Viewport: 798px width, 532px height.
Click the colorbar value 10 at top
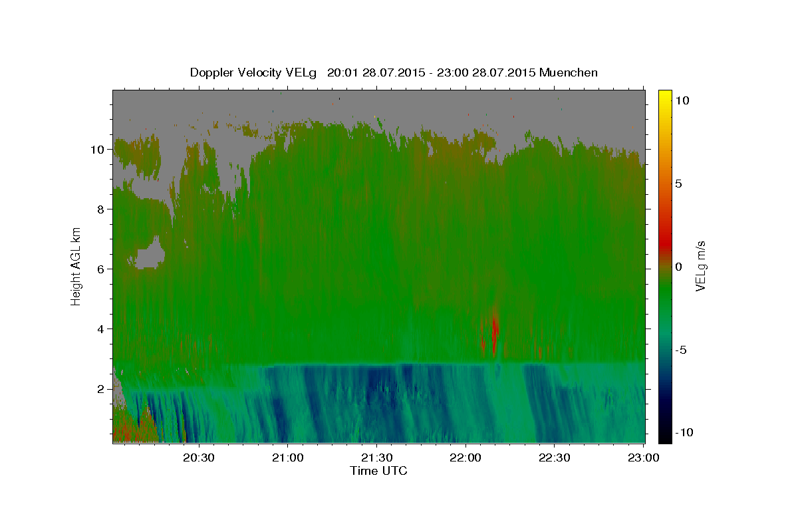682,100
